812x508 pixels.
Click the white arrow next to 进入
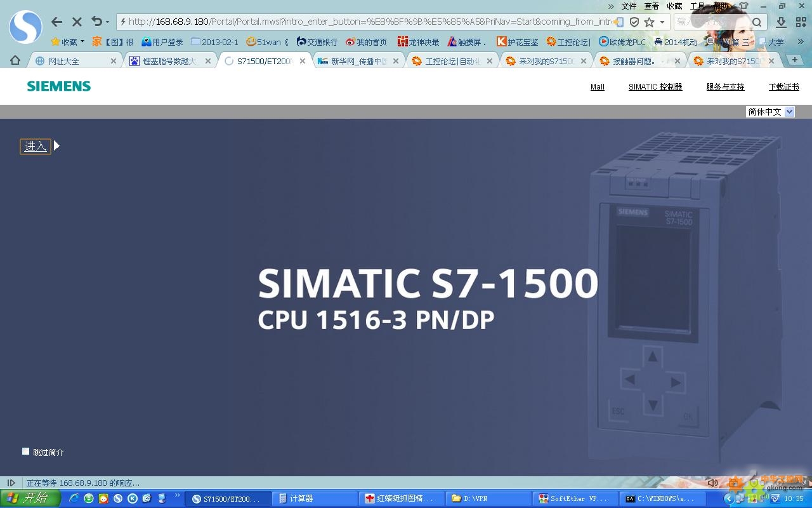coord(56,146)
